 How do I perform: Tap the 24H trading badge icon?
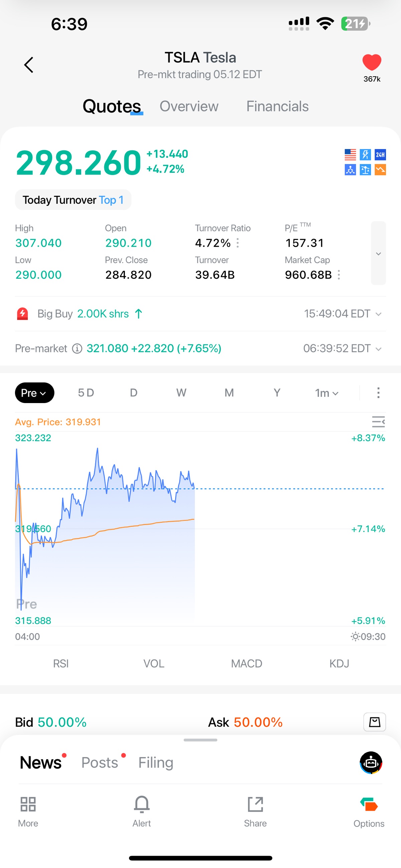(380, 155)
